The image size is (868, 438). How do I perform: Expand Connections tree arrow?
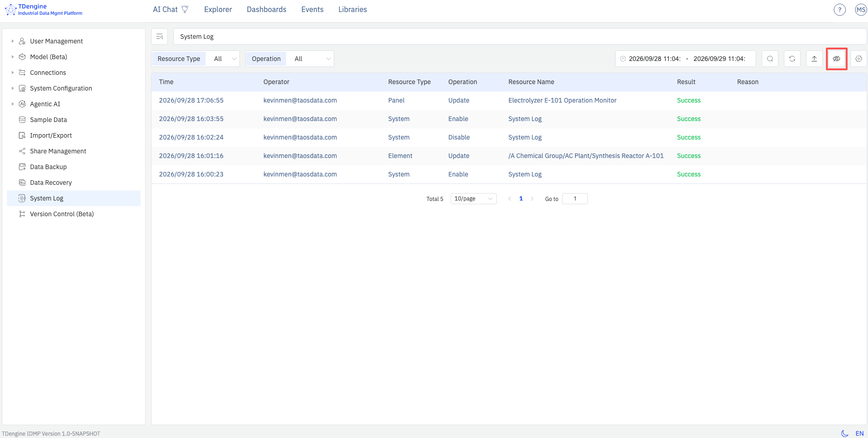12,73
